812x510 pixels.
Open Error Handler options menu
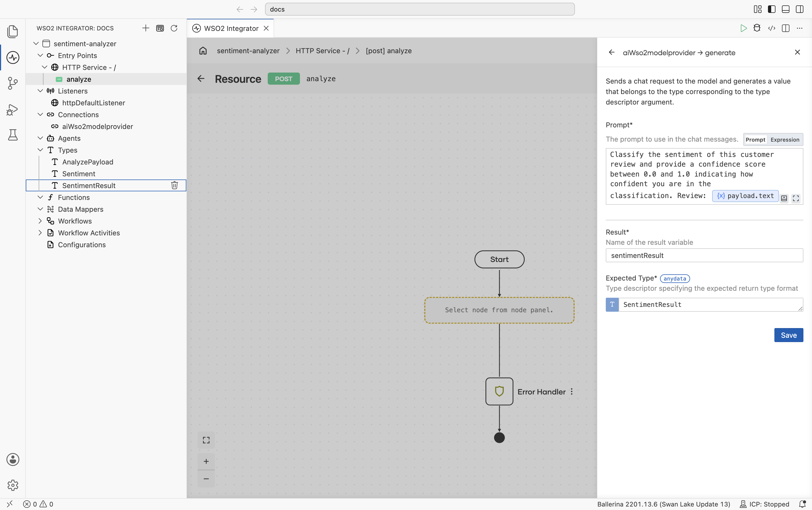pyautogui.click(x=572, y=392)
